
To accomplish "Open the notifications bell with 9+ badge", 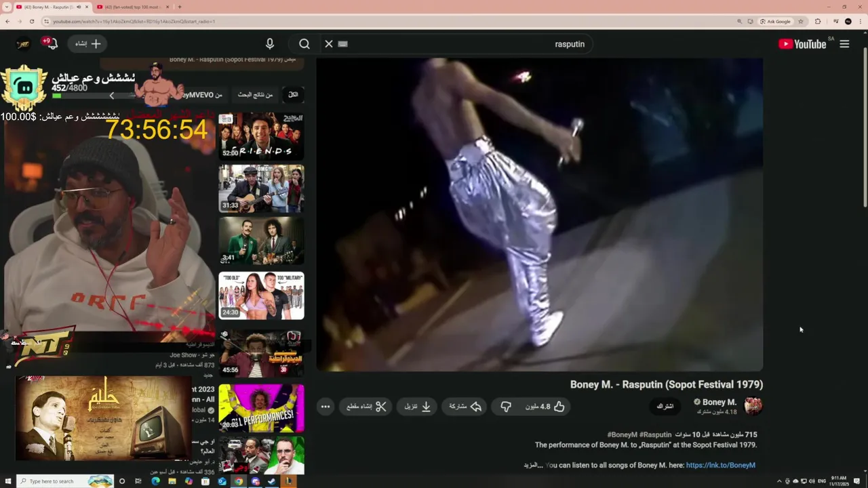I will [x=50, y=43].
